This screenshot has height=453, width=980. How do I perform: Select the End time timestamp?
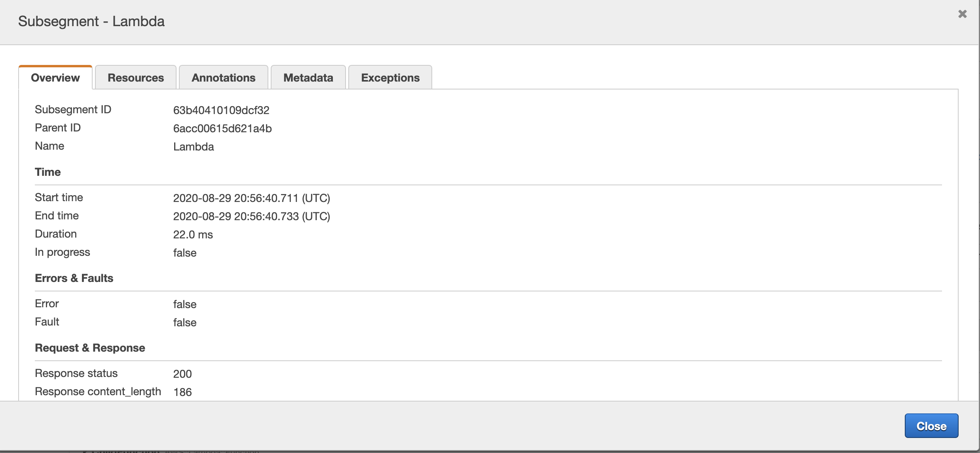pos(252,216)
